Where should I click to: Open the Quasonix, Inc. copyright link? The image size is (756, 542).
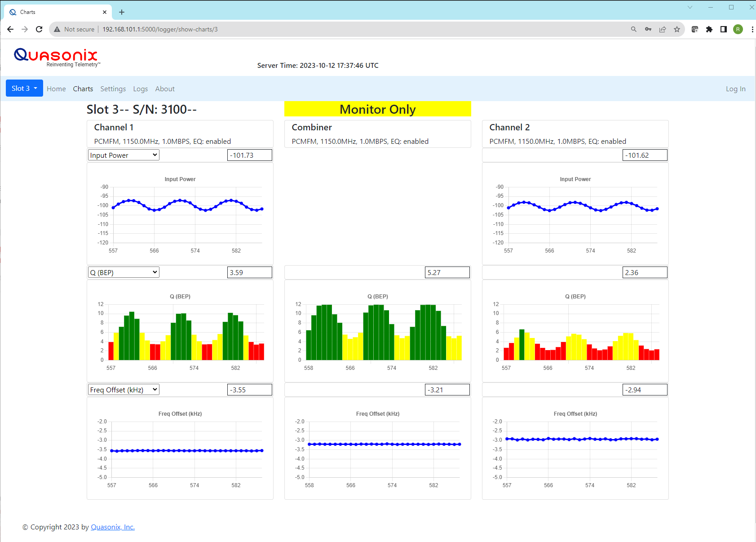[112, 527]
